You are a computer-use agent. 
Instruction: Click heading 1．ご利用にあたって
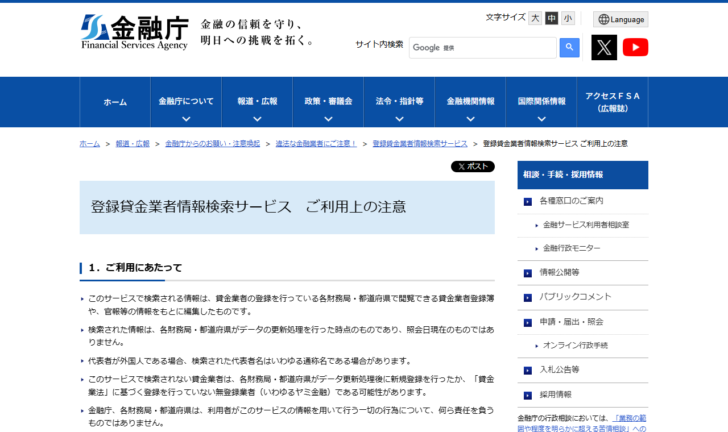135,268
